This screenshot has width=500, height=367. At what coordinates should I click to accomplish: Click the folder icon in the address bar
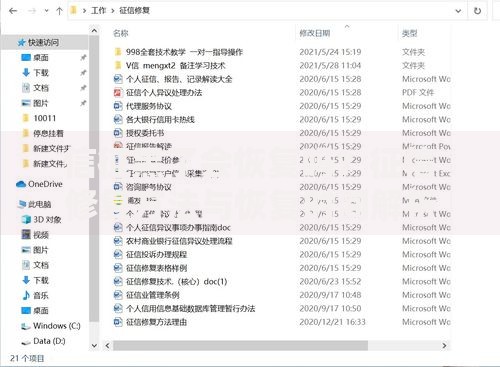coord(74,11)
